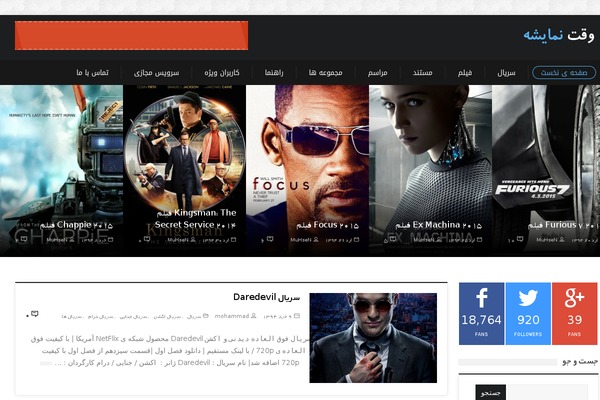
Task: Open the Facebook fans box
Action: click(481, 313)
